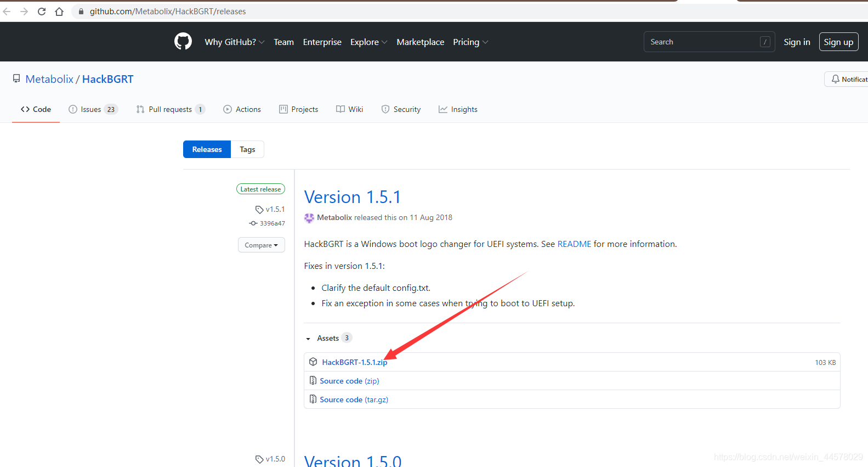Select the Releases button
The height and width of the screenshot is (467, 868).
[207, 149]
